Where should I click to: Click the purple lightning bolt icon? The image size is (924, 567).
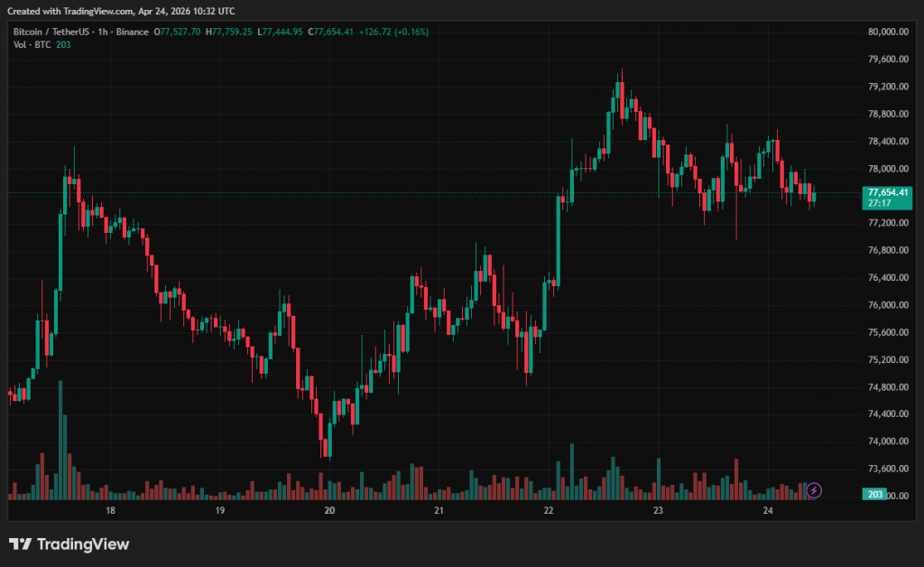814,490
